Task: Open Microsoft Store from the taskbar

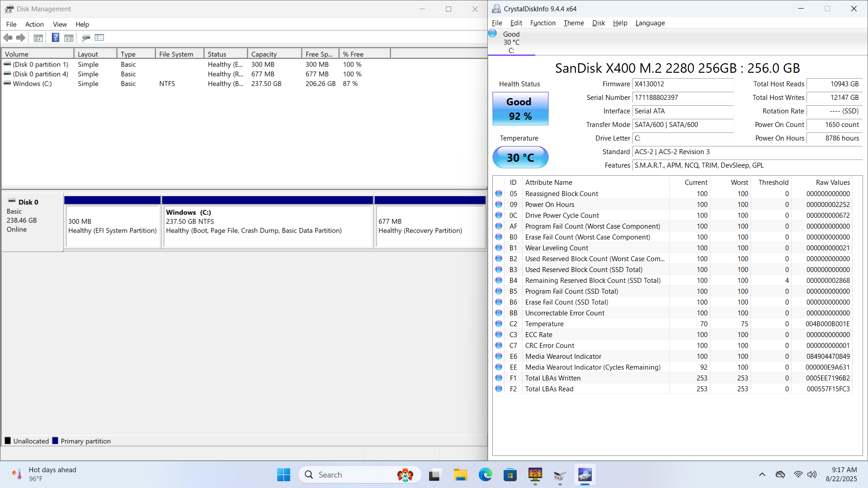Action: (x=510, y=474)
